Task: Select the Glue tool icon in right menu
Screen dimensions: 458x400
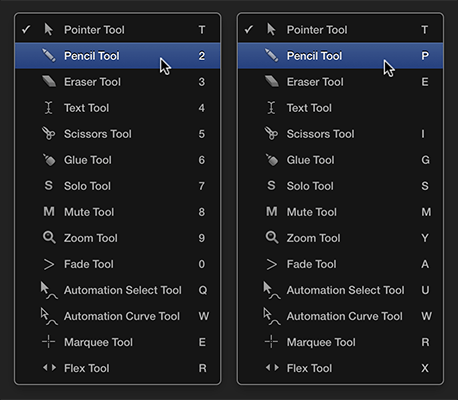Action: click(272, 160)
